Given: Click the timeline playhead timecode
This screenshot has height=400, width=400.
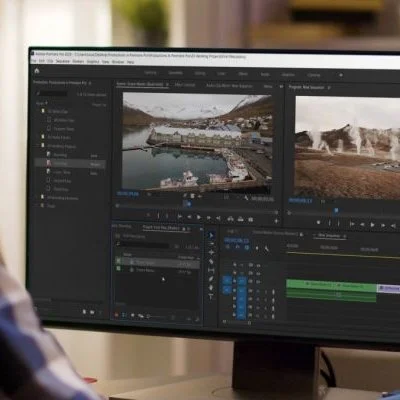Looking at the screenshot, I should (x=236, y=240).
